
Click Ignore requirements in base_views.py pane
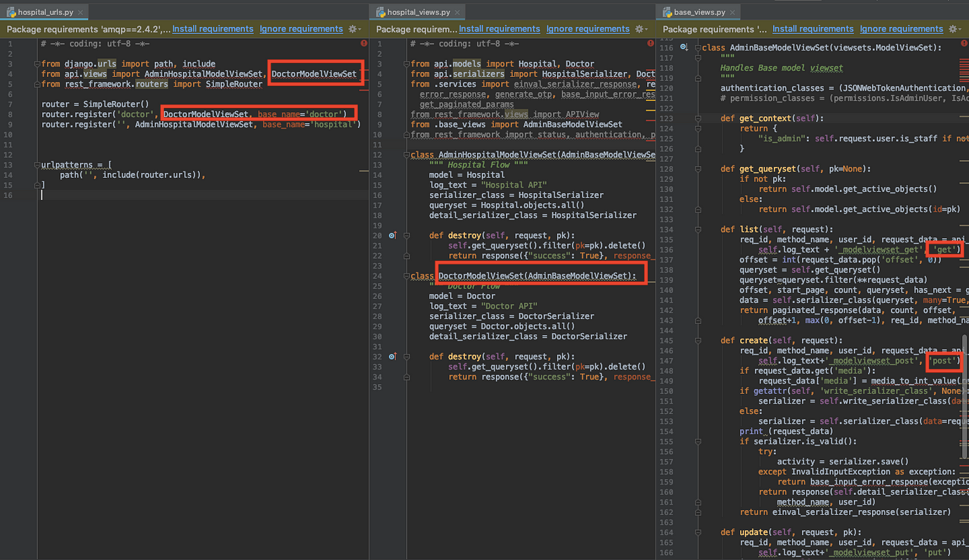[x=901, y=29]
